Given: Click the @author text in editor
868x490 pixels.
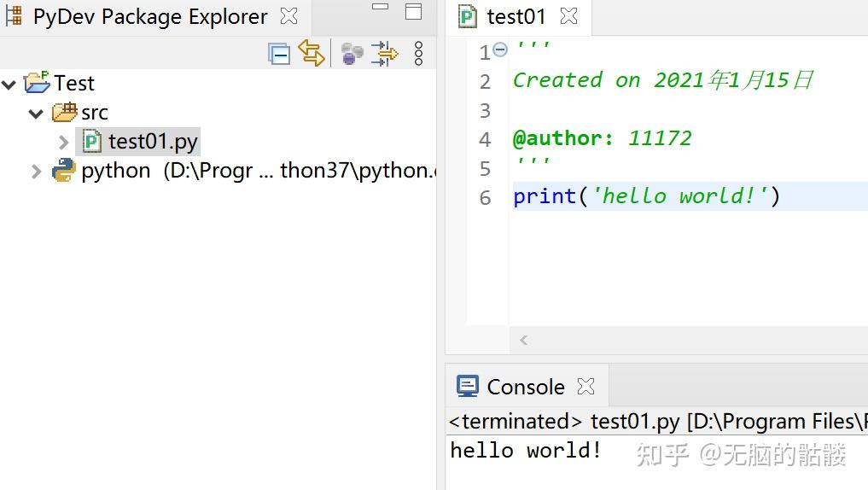Looking at the screenshot, I should pyautogui.click(x=563, y=138).
